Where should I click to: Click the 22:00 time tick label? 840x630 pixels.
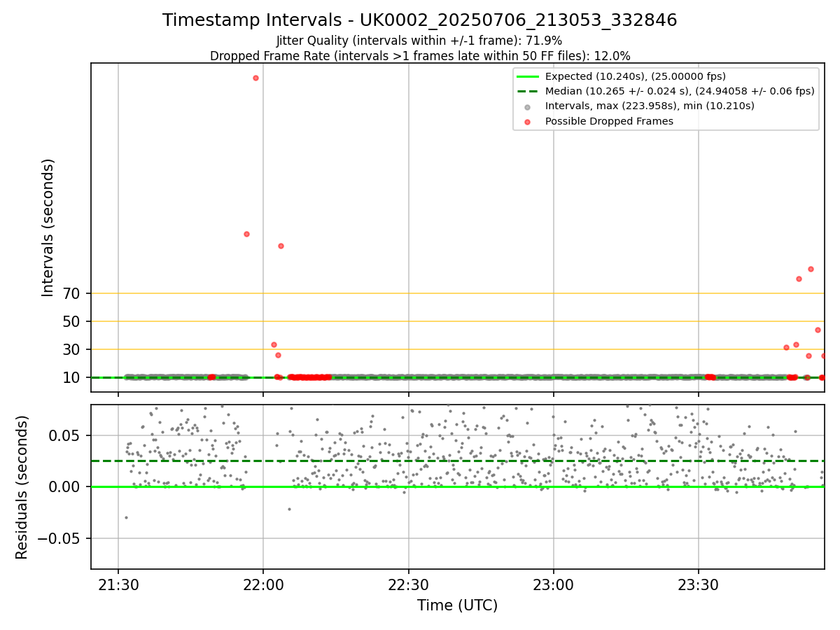263,584
